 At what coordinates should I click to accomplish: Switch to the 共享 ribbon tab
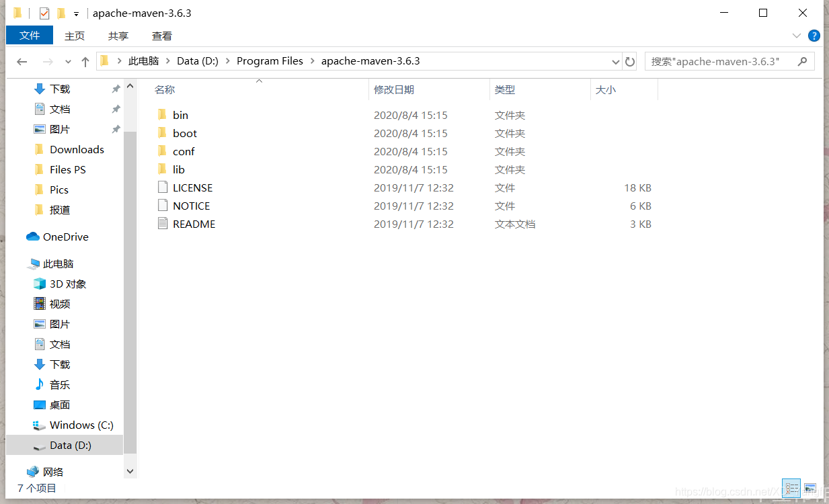tap(118, 36)
